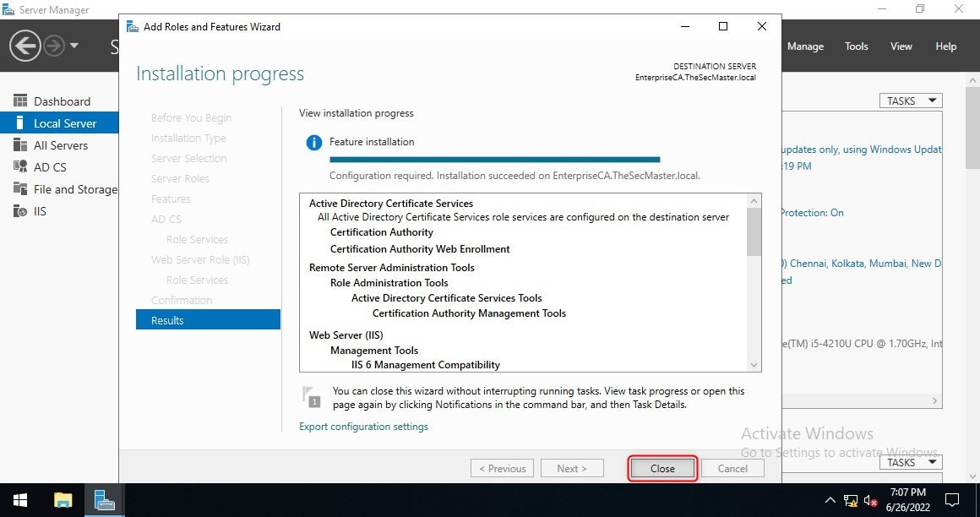This screenshot has width=980, height=517.
Task: Click the Add Roles and Features Wizard title icon
Action: 133,26
